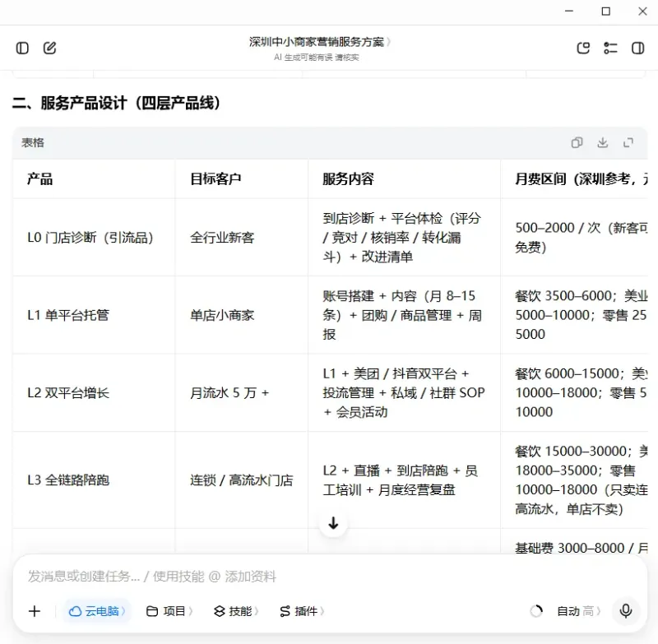Select the 产品 column header
This screenshot has width=658, height=644.
(x=94, y=179)
